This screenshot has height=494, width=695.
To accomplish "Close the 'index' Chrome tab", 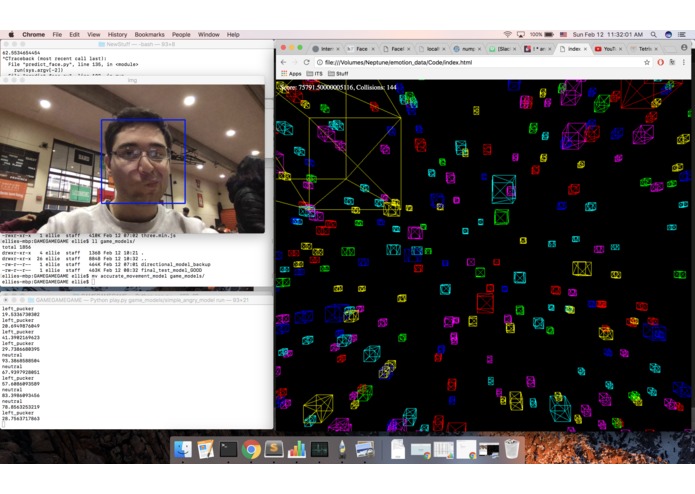I will point(585,49).
